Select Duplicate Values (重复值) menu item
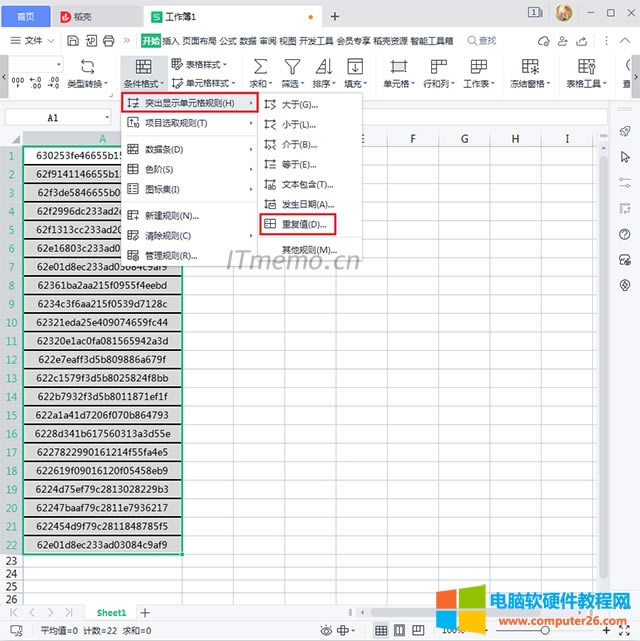The height and width of the screenshot is (641, 640). [303, 224]
